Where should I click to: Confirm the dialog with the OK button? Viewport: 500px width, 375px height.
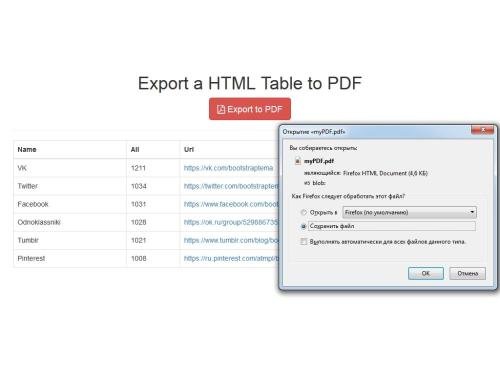pos(426,273)
